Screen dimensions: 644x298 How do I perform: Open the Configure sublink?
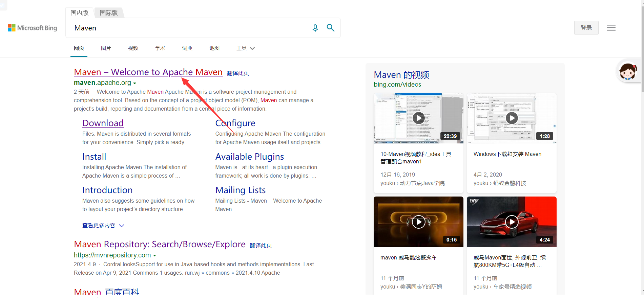tap(235, 123)
